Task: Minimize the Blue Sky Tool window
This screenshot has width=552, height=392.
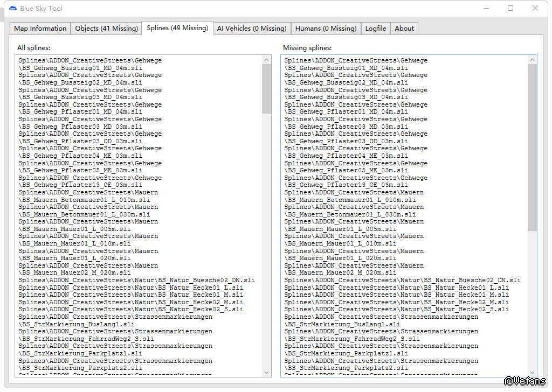Action: (486, 9)
